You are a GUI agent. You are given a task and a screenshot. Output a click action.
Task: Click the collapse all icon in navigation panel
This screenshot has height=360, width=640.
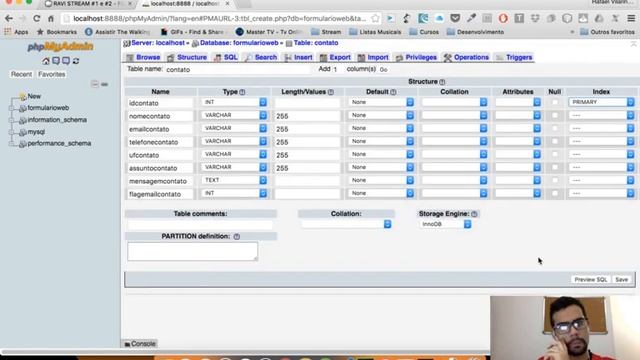95,84
